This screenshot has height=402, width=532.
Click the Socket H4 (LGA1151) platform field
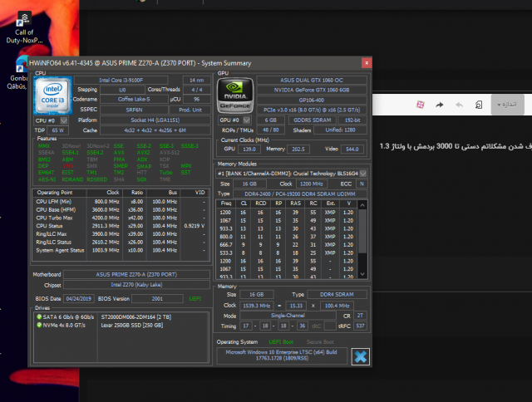pyautogui.click(x=155, y=120)
